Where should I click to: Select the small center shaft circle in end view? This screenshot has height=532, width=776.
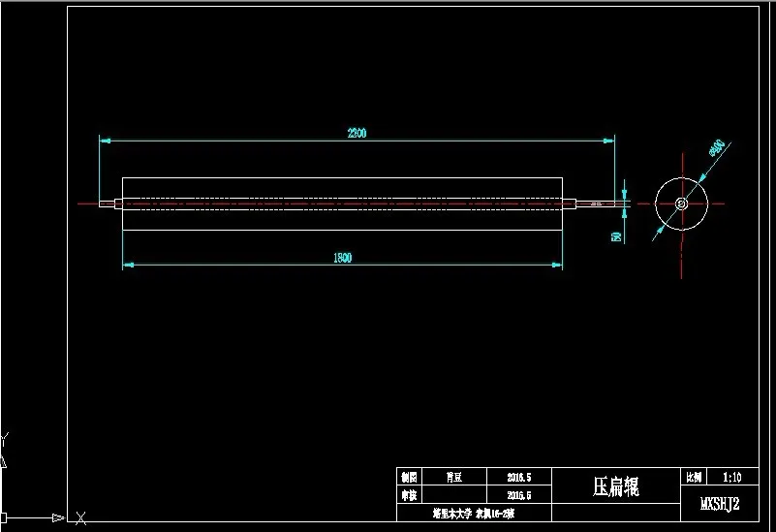pyautogui.click(x=681, y=203)
